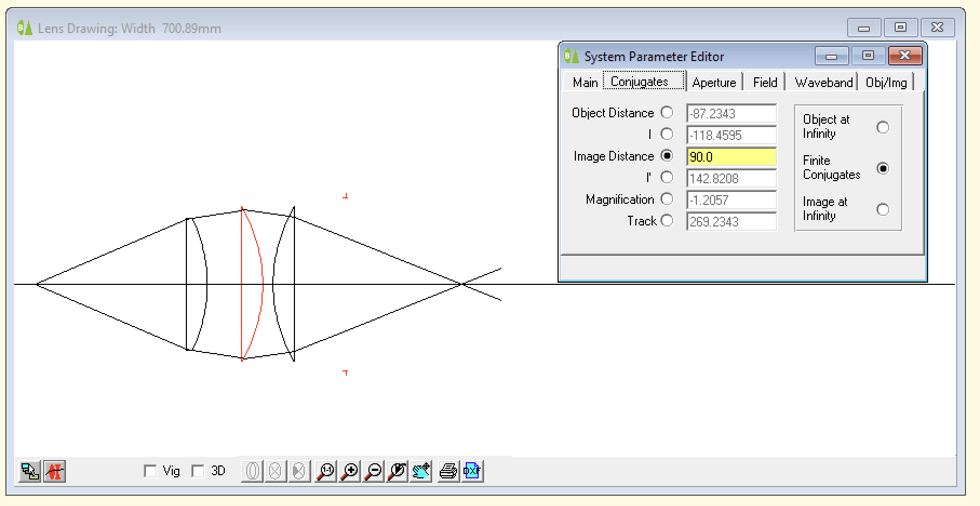Close the System Parameter Editor window
This screenshot has width=980, height=506.
[904, 56]
